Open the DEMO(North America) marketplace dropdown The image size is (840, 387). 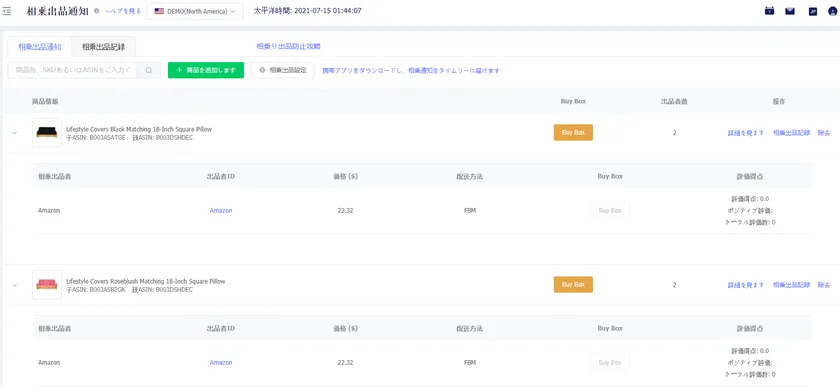(195, 11)
